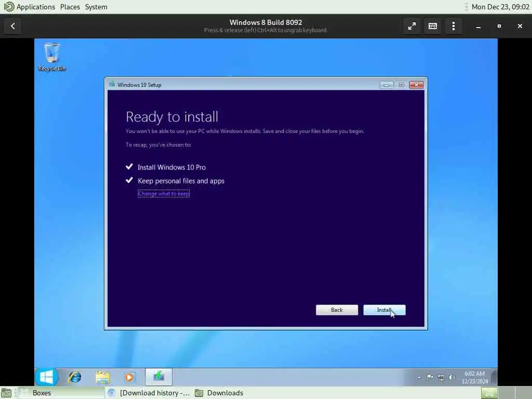Open the Windows Start button
Image resolution: width=532 pixels, height=399 pixels.
tap(46, 377)
